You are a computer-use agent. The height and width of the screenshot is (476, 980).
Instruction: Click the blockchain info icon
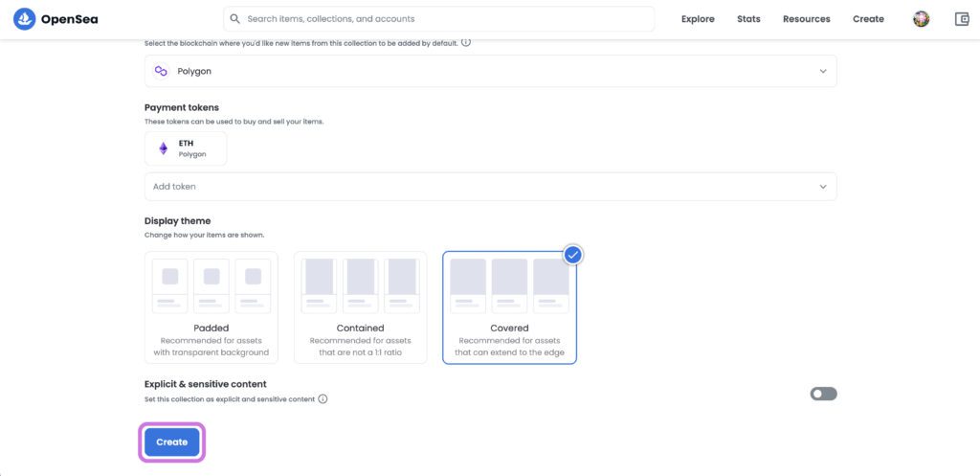[x=466, y=42]
